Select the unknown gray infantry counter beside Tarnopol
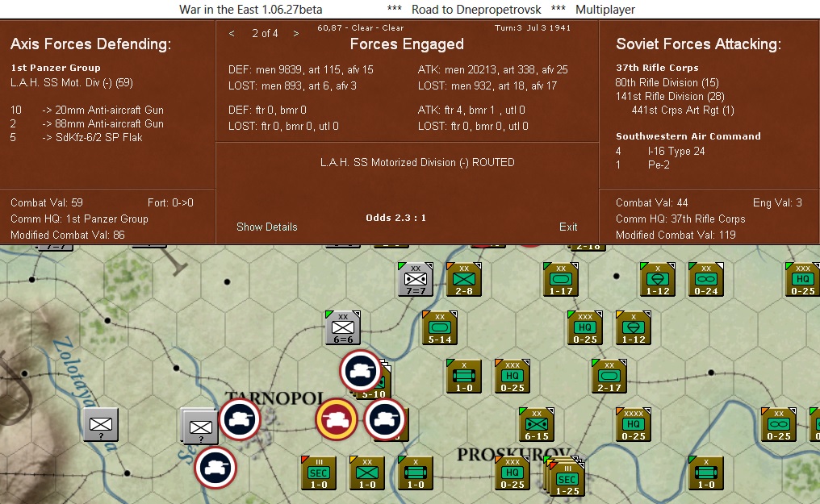 coord(199,426)
